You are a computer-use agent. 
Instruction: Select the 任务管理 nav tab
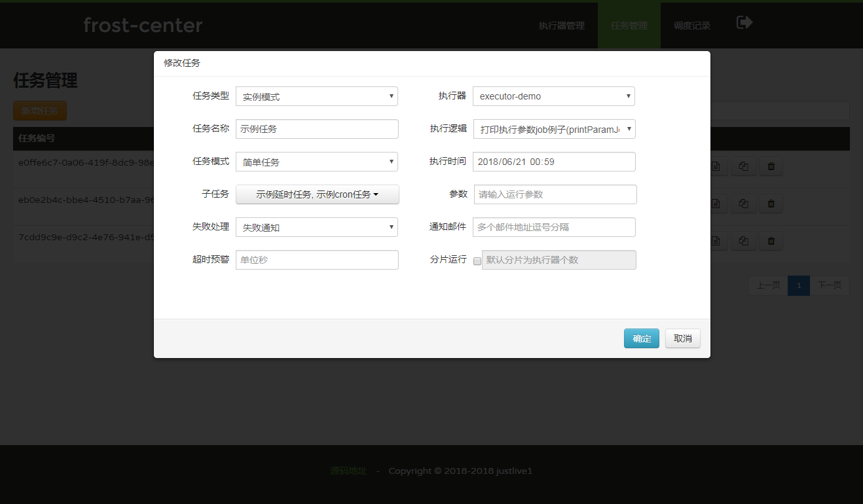(629, 26)
